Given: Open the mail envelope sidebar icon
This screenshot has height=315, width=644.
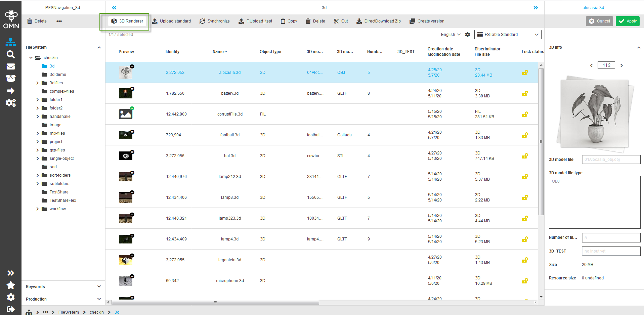Looking at the screenshot, I should [11, 66].
